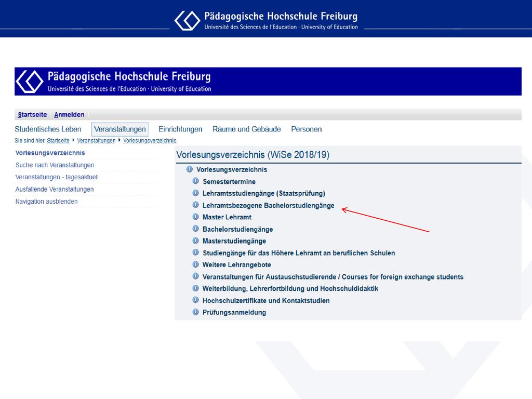Open Courses for foreign exchange students entry

(x=333, y=277)
